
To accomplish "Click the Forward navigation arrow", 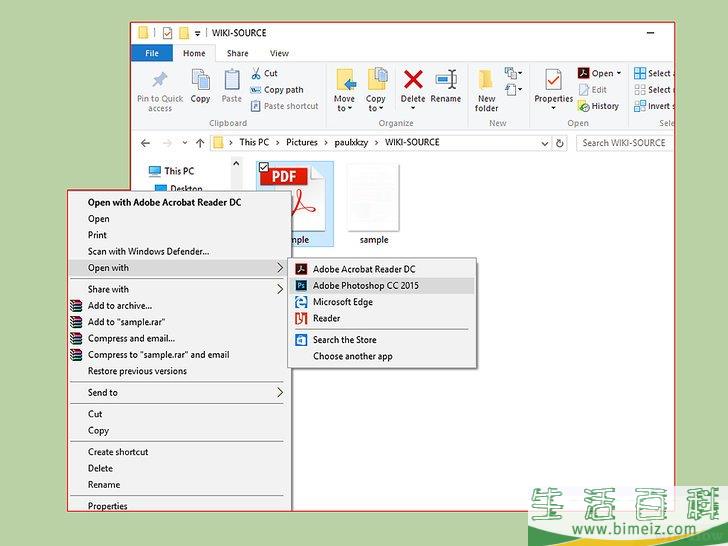I will [167, 143].
